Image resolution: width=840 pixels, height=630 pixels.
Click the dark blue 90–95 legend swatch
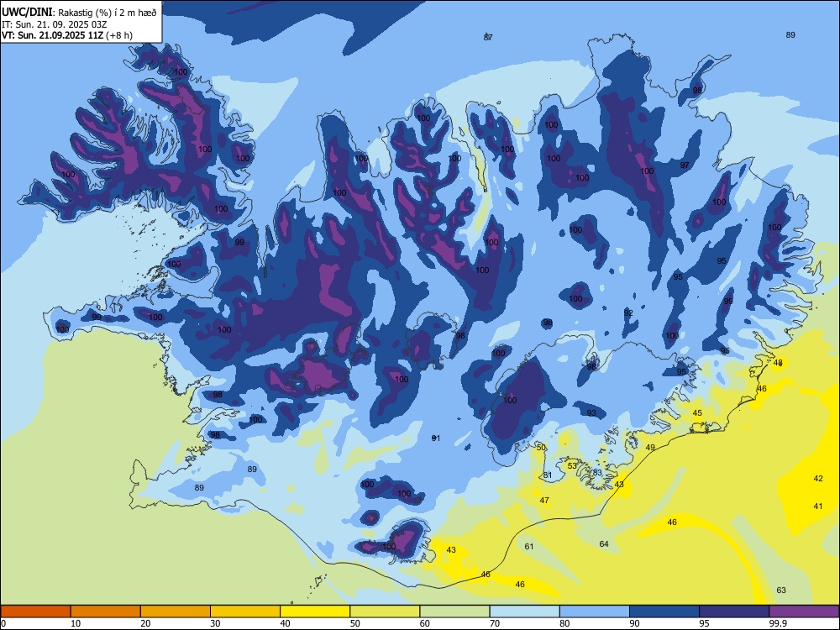tap(664, 612)
